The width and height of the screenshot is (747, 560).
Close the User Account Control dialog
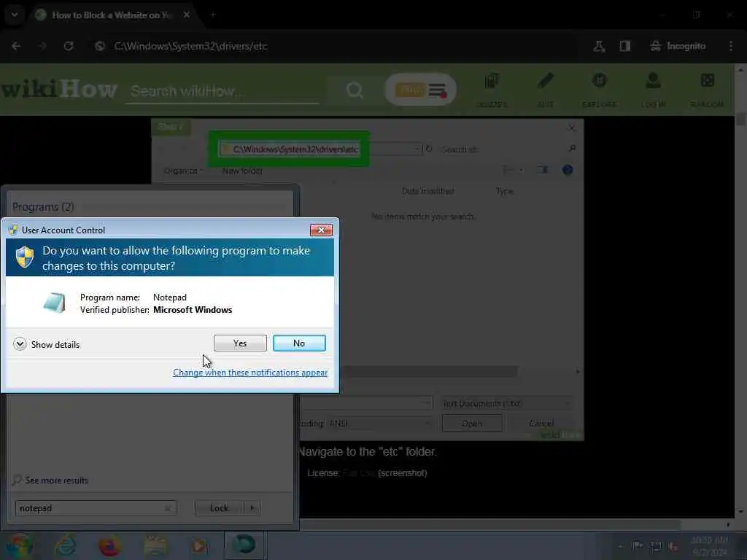(x=321, y=230)
